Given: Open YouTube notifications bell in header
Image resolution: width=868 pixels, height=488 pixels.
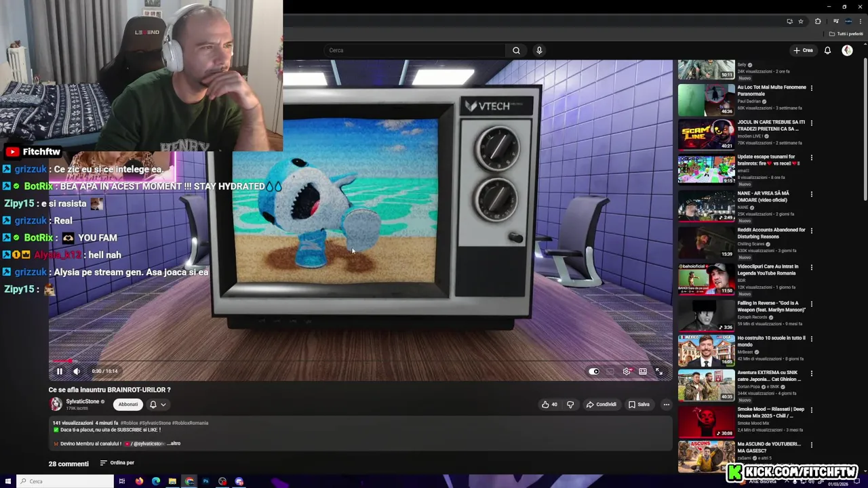Looking at the screenshot, I should (827, 50).
